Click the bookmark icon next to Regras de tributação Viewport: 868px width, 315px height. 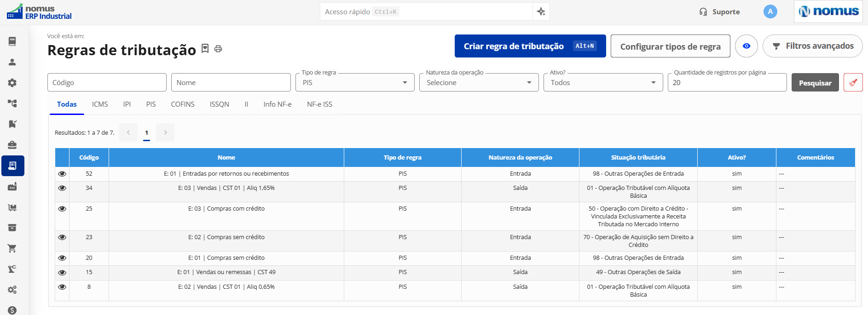(205, 48)
